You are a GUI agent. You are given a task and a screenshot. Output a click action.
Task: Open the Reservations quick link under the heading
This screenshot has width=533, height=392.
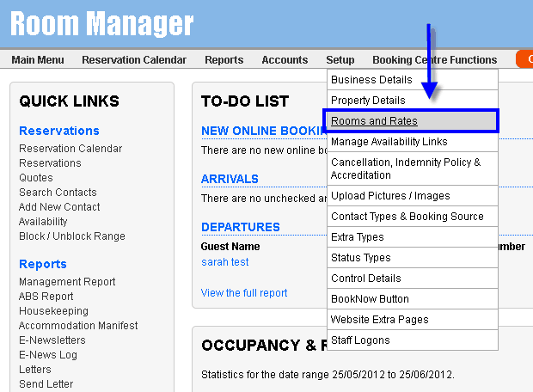tap(50, 163)
